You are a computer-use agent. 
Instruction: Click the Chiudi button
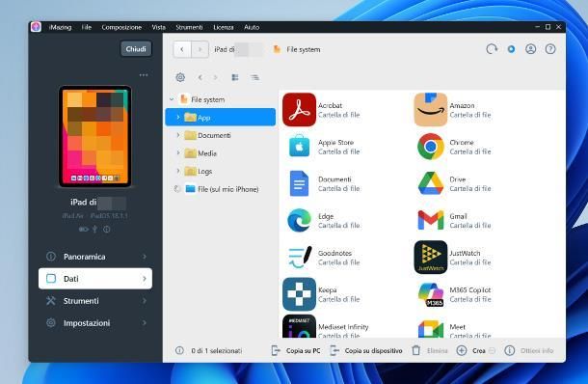pos(136,49)
